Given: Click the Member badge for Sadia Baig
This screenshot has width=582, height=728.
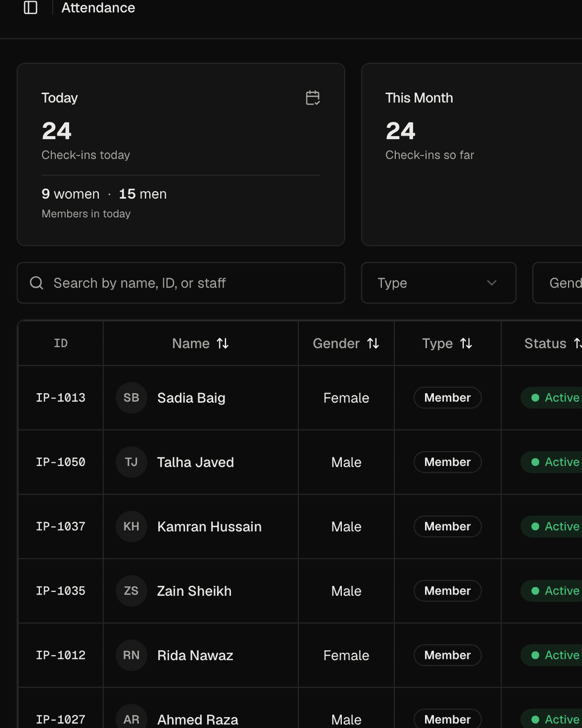Looking at the screenshot, I should point(447,398).
